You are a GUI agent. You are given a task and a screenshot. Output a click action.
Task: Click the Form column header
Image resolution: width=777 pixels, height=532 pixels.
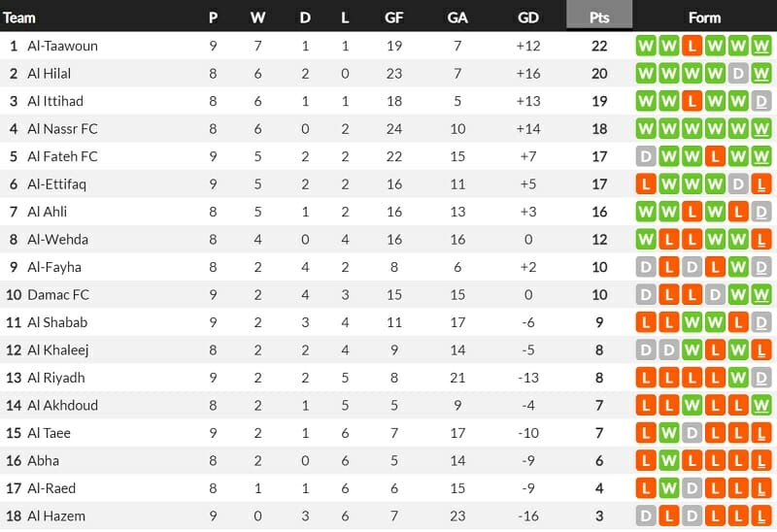(x=704, y=17)
